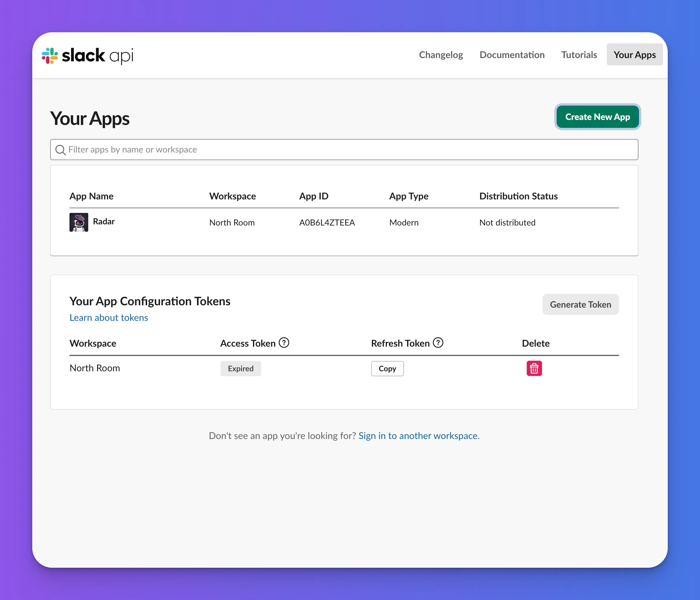Open the Radar app avatar thumbnail

(x=79, y=222)
